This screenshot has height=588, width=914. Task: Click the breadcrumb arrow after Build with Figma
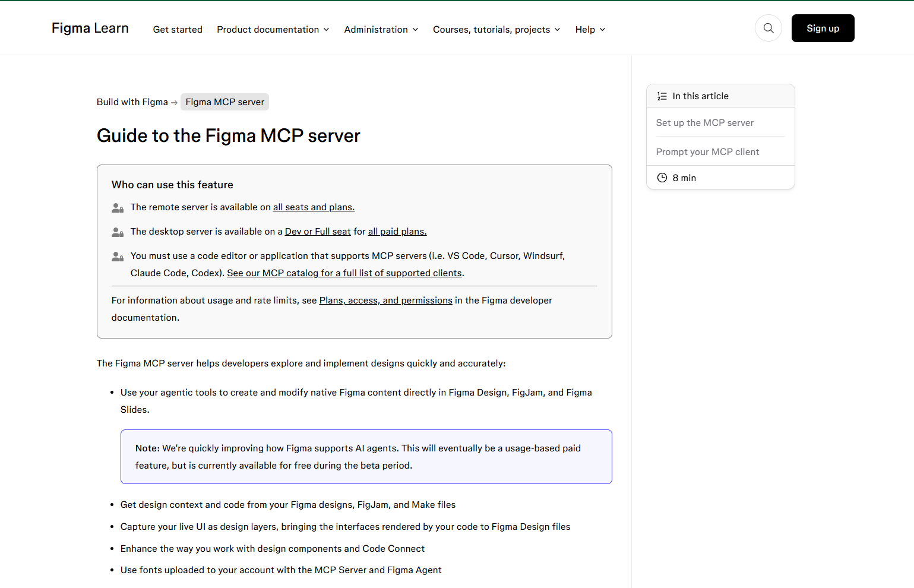pyautogui.click(x=174, y=103)
